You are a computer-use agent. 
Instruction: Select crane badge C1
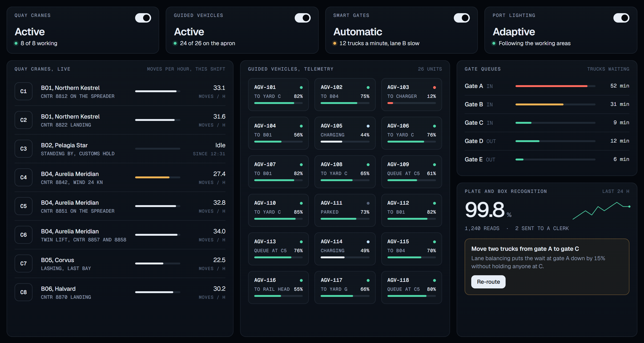24,91
